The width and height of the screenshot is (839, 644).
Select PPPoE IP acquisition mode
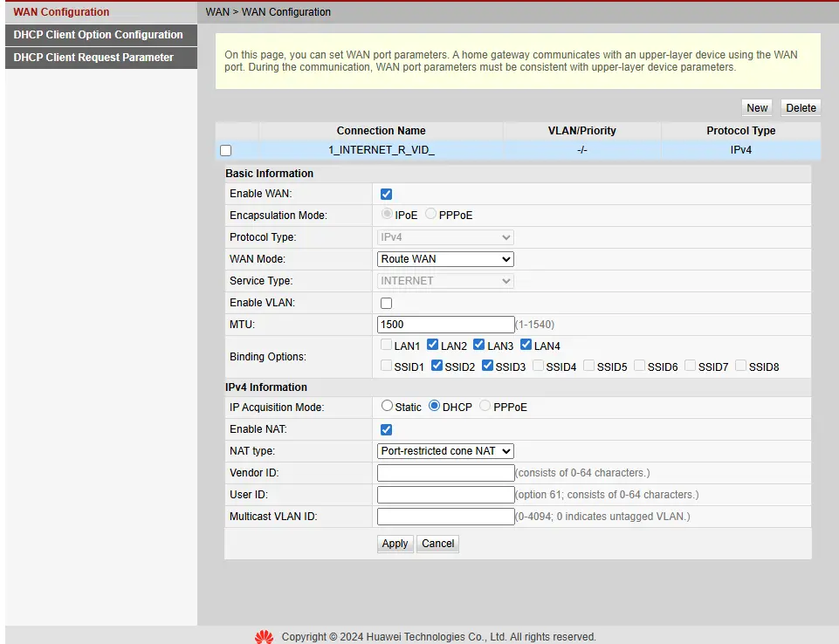click(485, 406)
